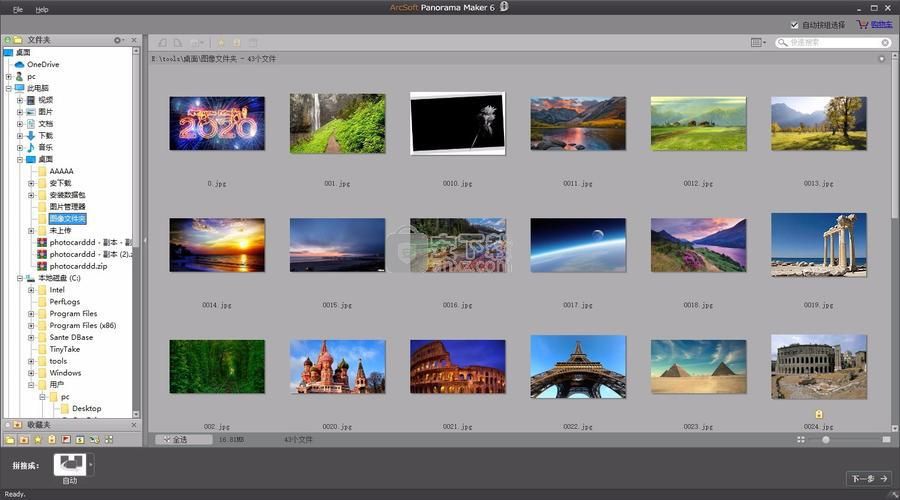Image resolution: width=900 pixels, height=500 pixels.
Task: Select the 图像文件夹 folder
Action: click(x=67, y=219)
